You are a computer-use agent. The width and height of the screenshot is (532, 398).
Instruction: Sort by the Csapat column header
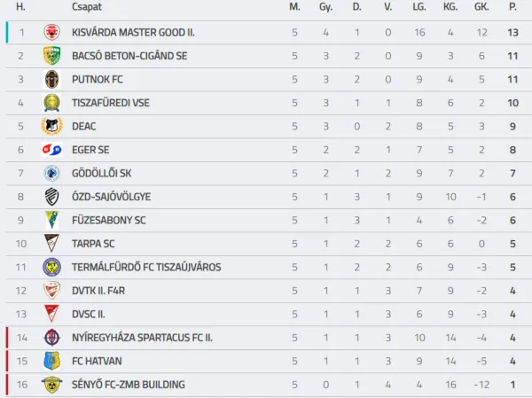click(86, 7)
